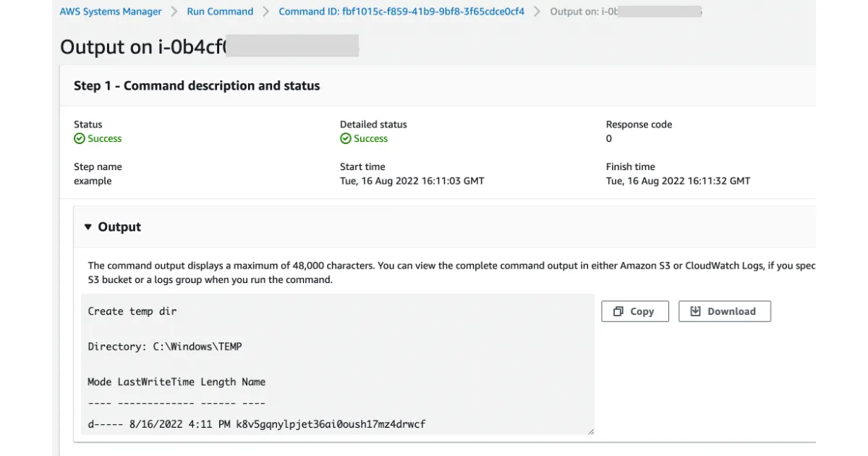
Task: Click the clipboard icon in Copy button
Action: pyautogui.click(x=618, y=311)
